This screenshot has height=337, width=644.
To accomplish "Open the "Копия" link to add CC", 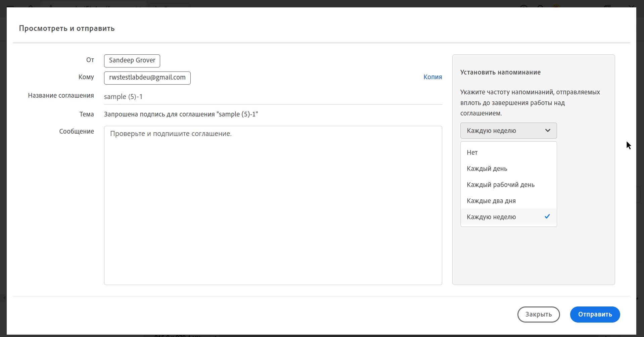I will click(x=432, y=77).
